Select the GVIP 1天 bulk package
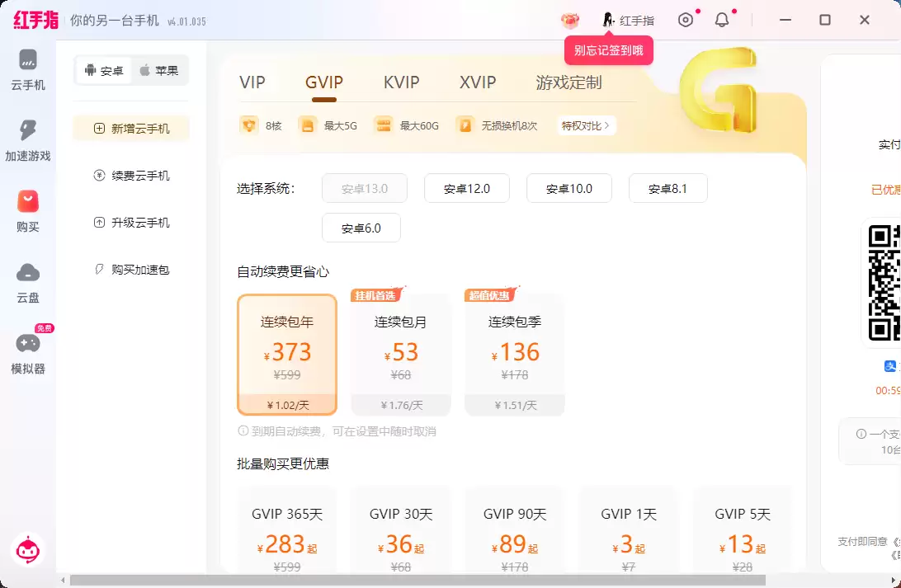Image resolution: width=901 pixels, height=588 pixels. tap(628, 529)
